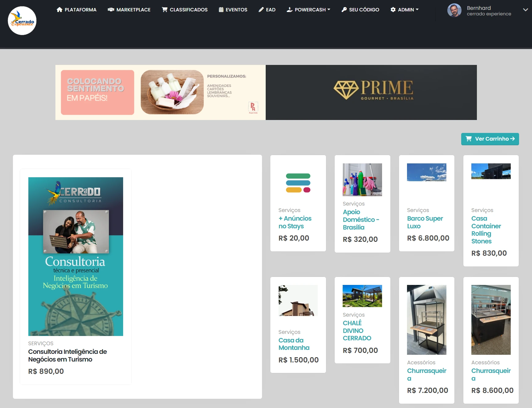
Task: Expand the Admin dropdown menu
Action: click(405, 10)
